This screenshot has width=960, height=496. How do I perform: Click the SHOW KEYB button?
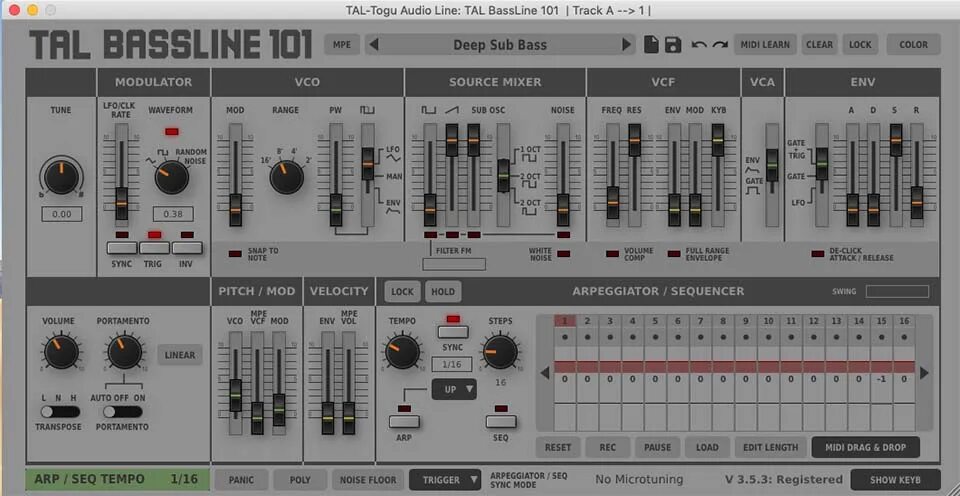(x=896, y=480)
